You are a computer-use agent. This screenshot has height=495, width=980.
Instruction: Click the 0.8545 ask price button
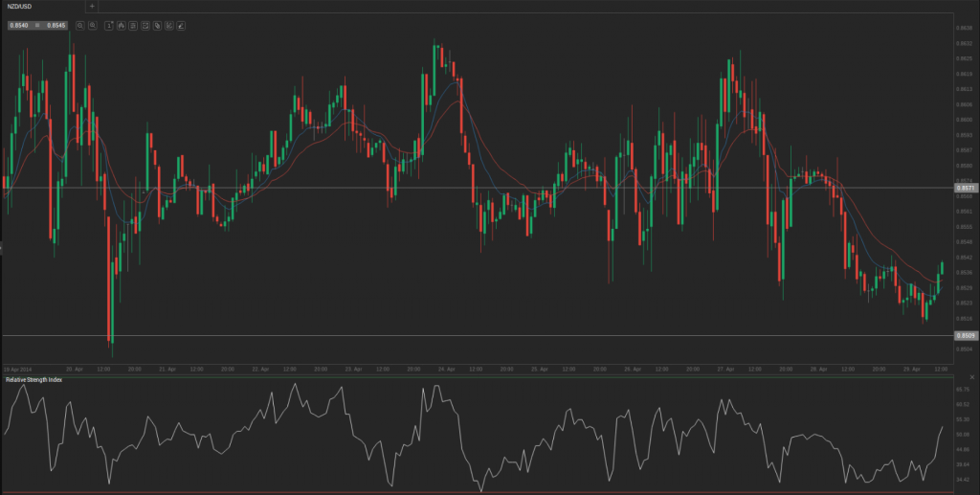pyautogui.click(x=56, y=25)
